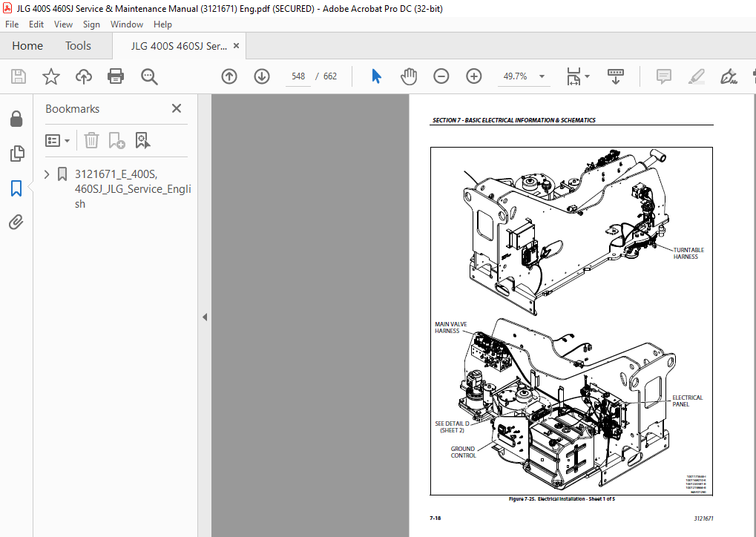Click the Bookmarks panel heading

(x=72, y=109)
